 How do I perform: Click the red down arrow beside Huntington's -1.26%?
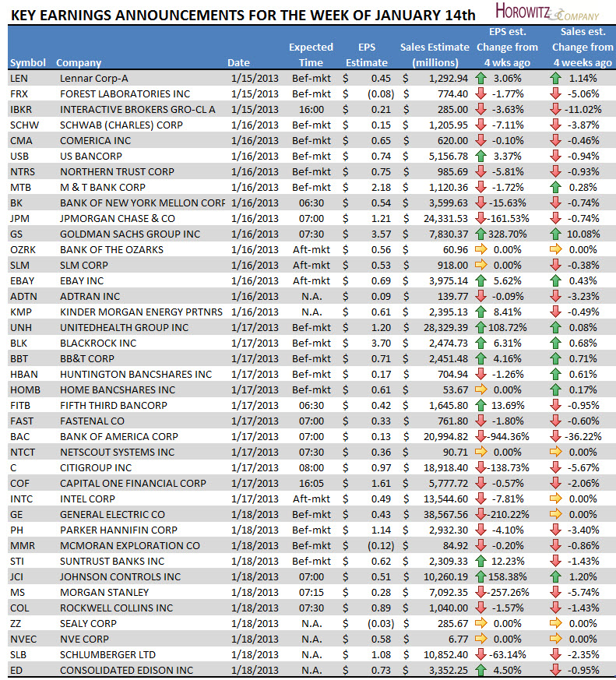(480, 374)
